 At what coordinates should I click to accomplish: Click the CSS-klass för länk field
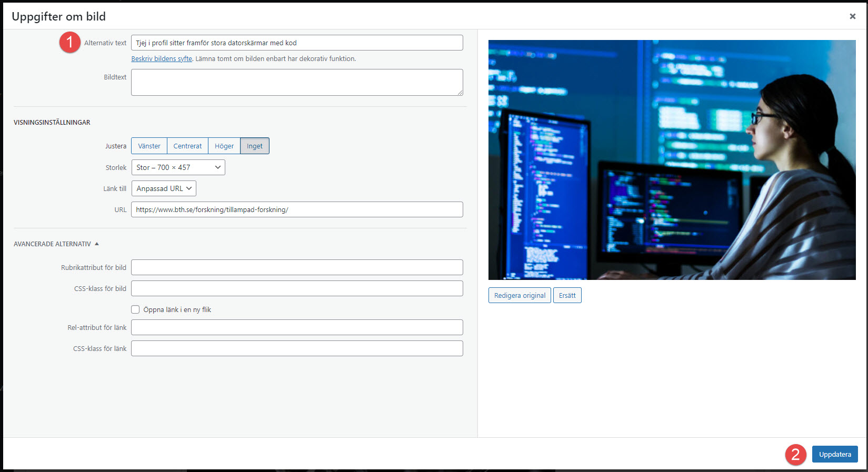[x=297, y=348]
